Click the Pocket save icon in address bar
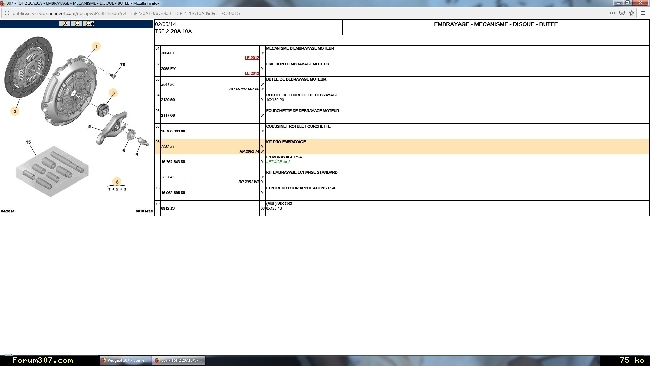The width and height of the screenshot is (650, 366). 622,13
